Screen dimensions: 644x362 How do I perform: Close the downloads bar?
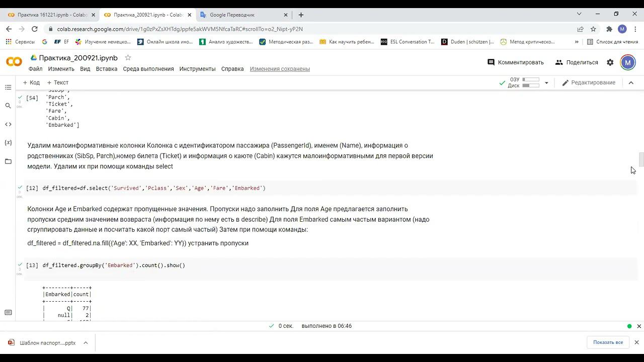pos(636,342)
